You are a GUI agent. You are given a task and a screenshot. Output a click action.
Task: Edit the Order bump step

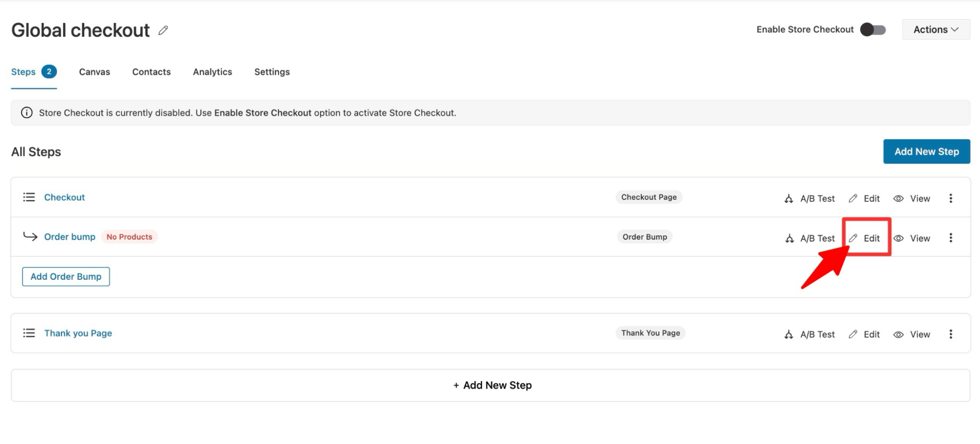(865, 238)
